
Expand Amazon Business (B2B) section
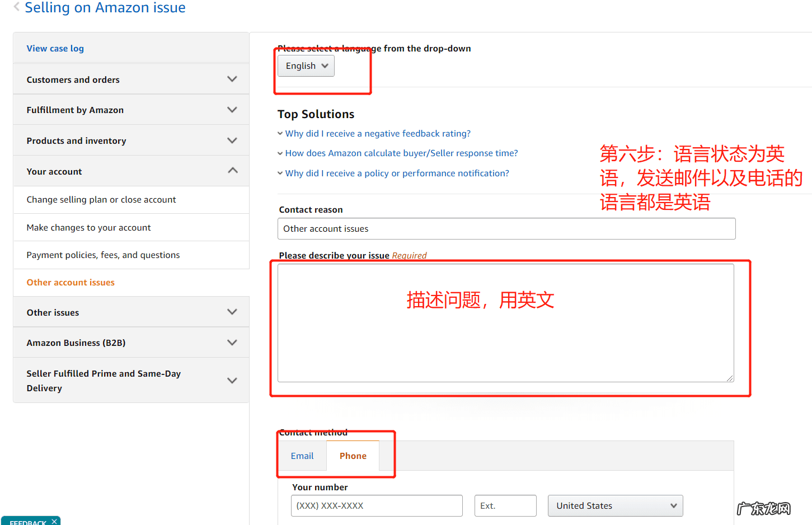tap(232, 343)
